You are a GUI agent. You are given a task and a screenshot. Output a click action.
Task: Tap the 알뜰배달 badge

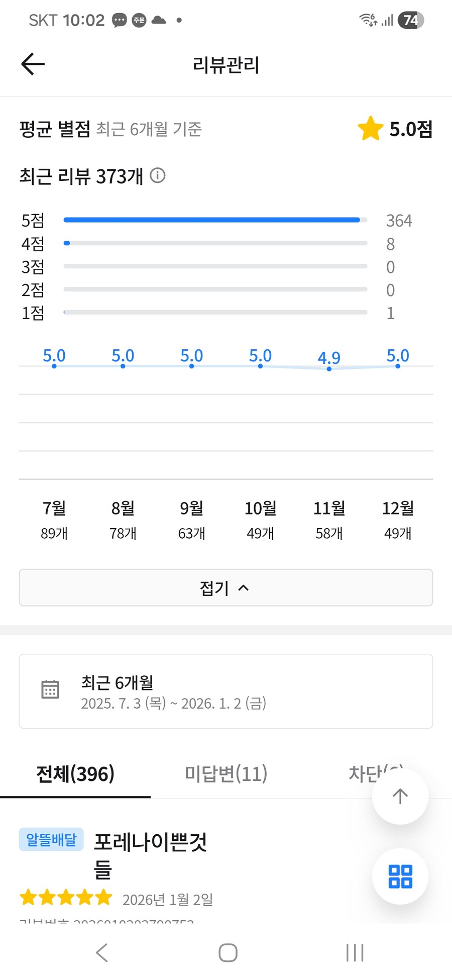pyautogui.click(x=51, y=839)
